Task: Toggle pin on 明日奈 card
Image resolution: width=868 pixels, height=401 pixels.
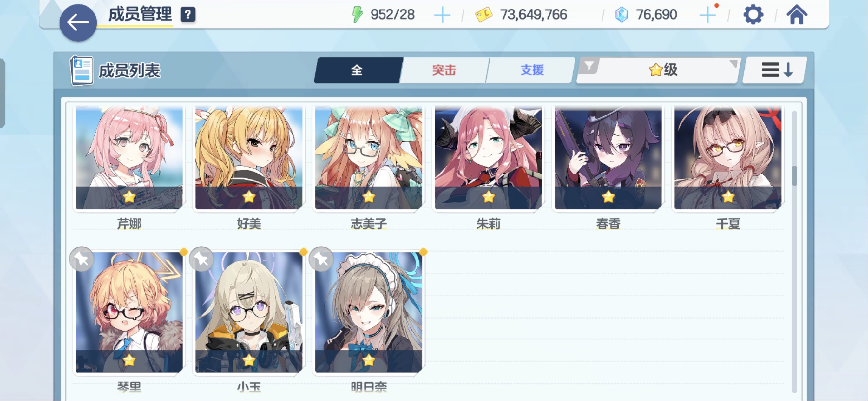Action: pos(321,259)
